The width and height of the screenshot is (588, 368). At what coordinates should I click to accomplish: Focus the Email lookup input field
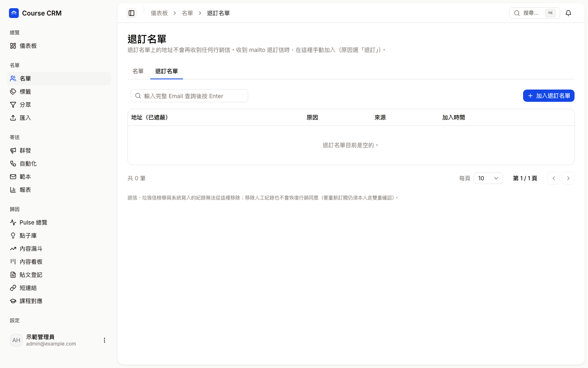[189, 96]
